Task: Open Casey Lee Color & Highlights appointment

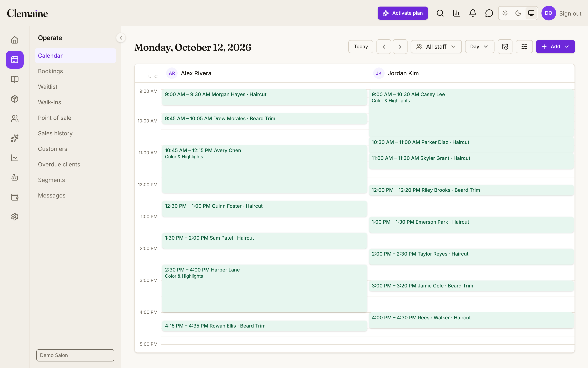Action: (x=471, y=113)
